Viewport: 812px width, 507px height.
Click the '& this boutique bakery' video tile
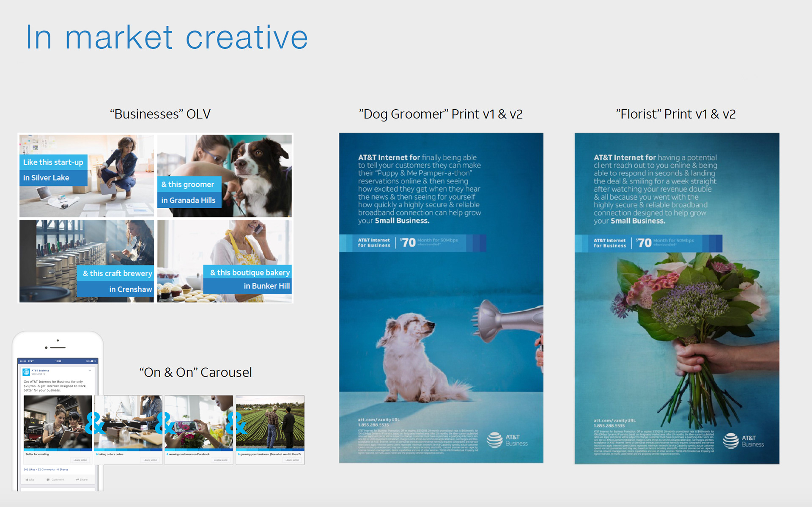coord(225,261)
